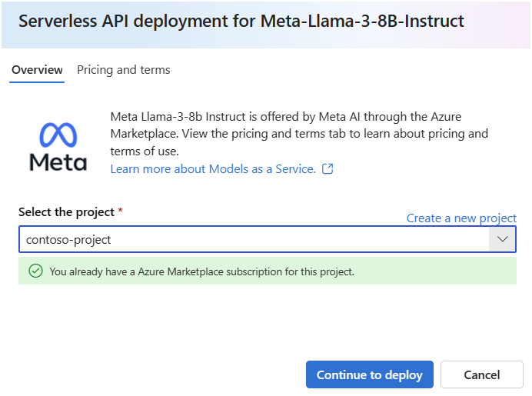The height and width of the screenshot is (396, 532).
Task: Expand the project dropdown chevron
Action: tap(503, 239)
